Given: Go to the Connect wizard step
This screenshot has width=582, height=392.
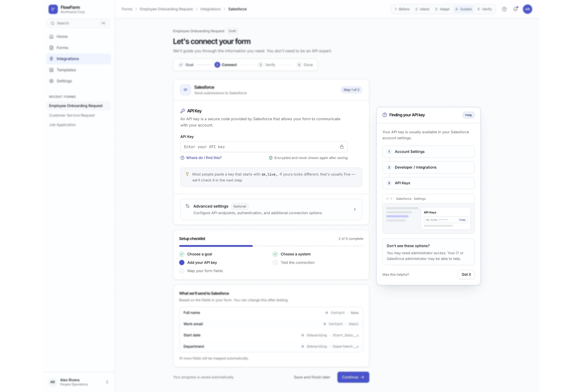Looking at the screenshot, I should pyautogui.click(x=226, y=65).
